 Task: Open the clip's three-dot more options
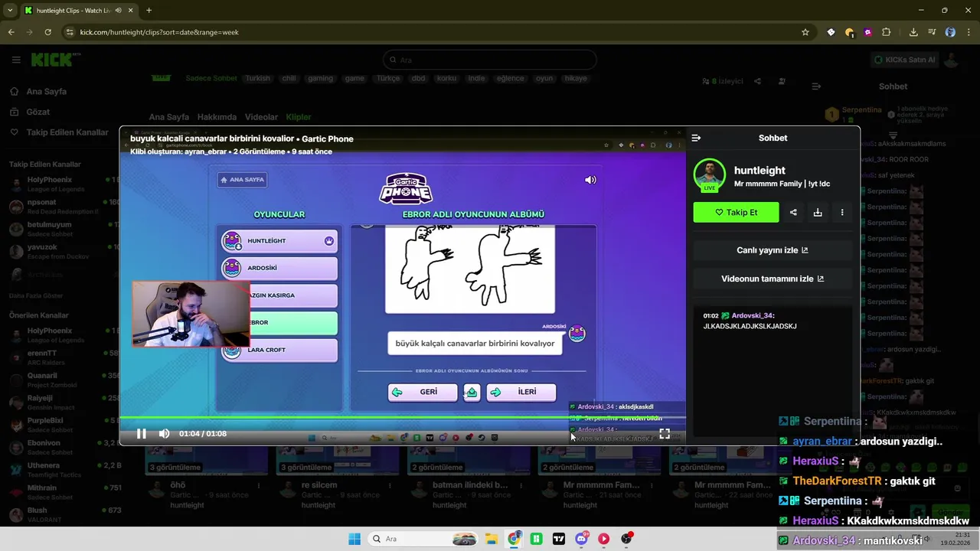[842, 212]
